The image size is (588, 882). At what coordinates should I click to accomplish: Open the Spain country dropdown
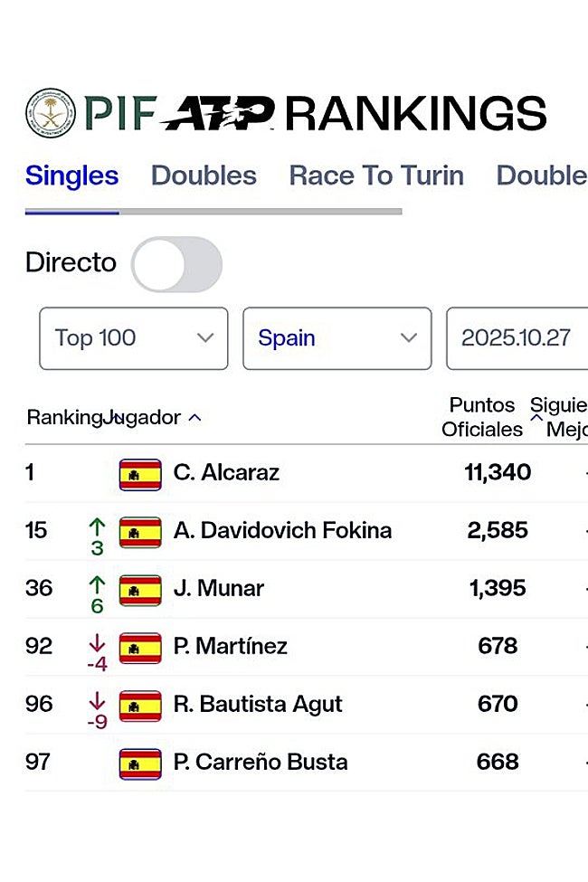coord(337,338)
